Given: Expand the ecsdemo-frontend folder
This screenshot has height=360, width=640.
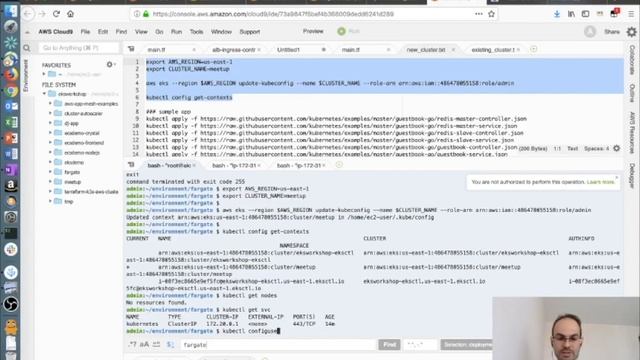Looking at the screenshot, I should [x=50, y=143].
